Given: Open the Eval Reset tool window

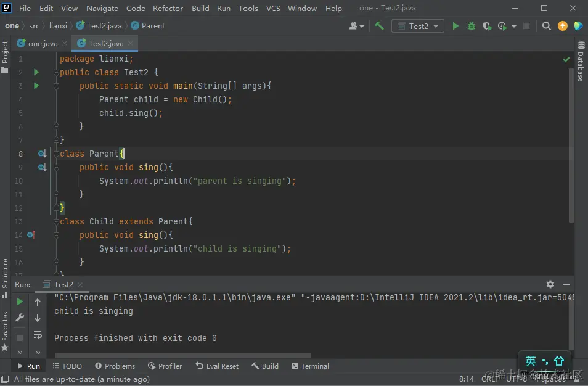Looking at the screenshot, I should 217,366.
